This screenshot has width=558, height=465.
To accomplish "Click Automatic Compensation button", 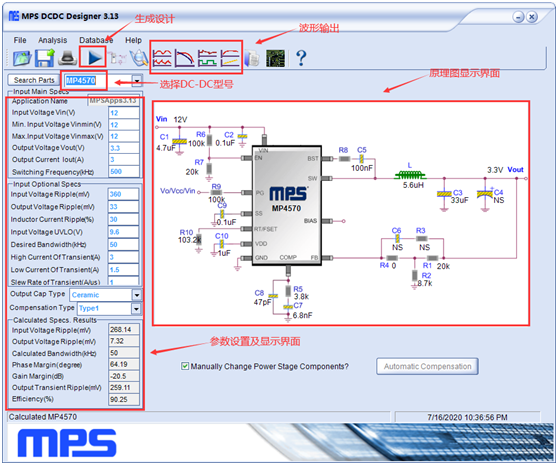I will [427, 366].
